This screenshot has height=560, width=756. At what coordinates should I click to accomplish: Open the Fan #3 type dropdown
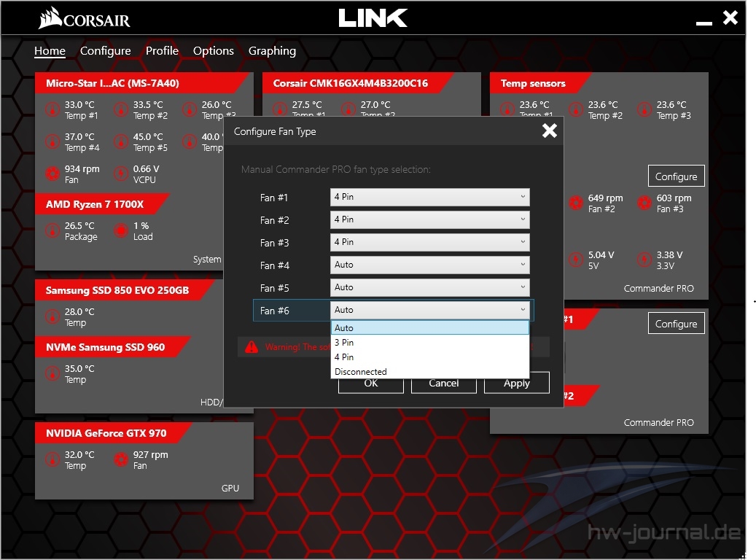click(x=429, y=242)
